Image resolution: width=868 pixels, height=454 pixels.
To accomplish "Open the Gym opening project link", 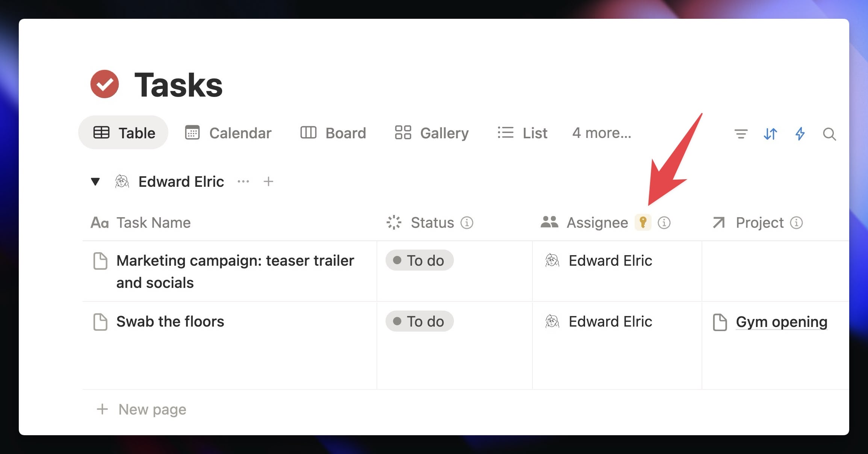I will pos(781,322).
